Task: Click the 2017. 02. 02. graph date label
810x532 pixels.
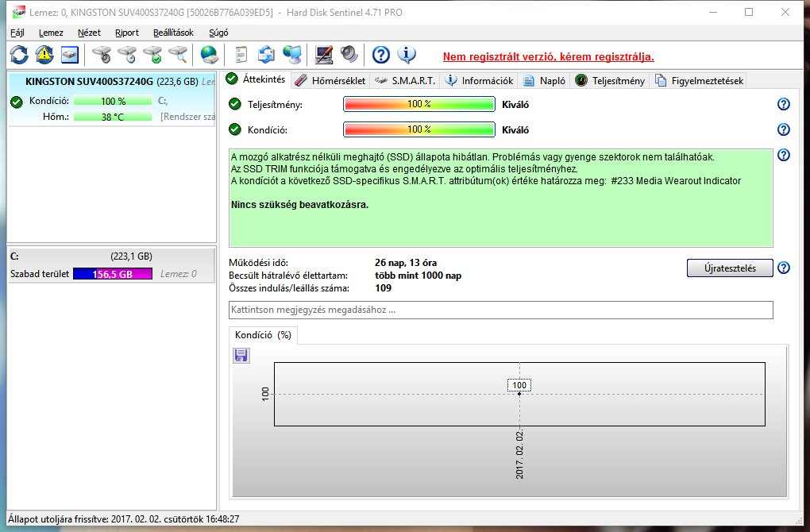Action: click(519, 454)
